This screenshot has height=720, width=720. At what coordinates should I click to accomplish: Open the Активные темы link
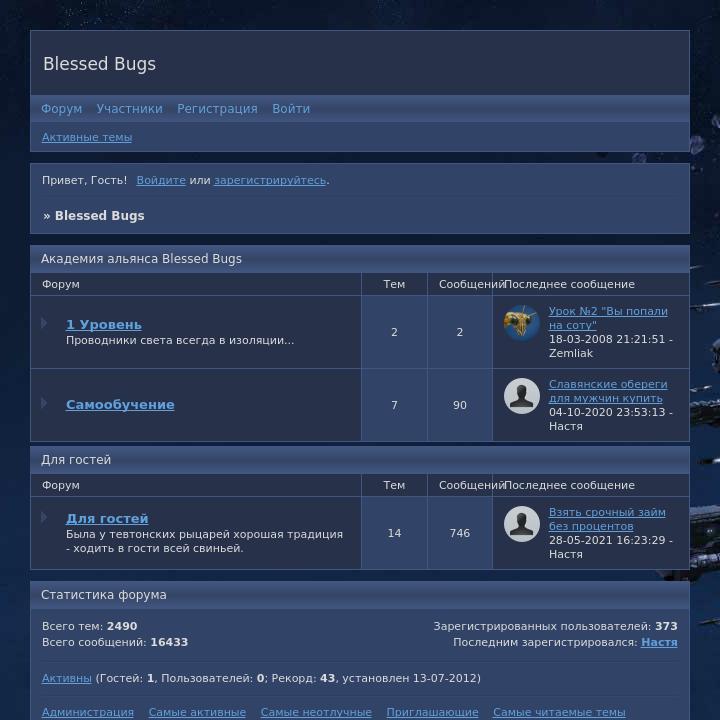pyautogui.click(x=87, y=137)
